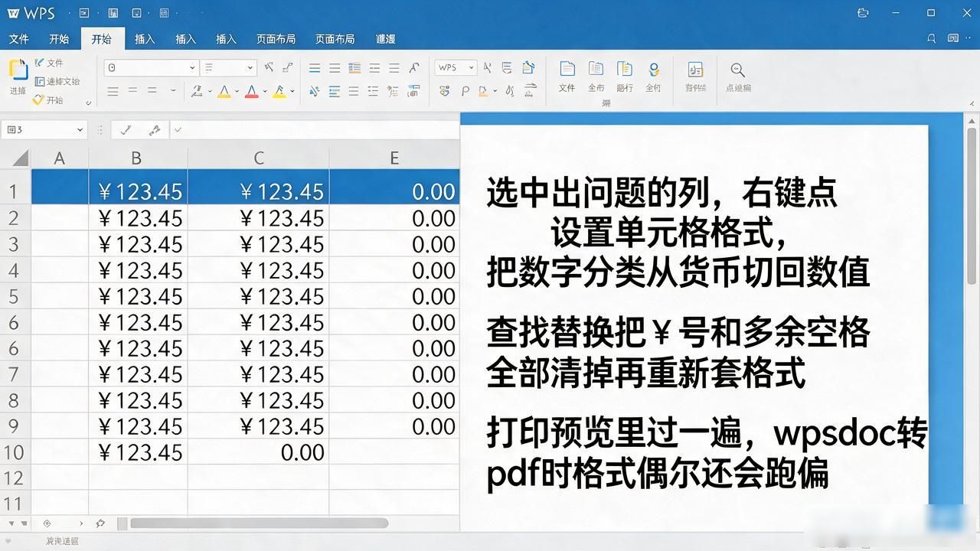Image resolution: width=980 pixels, height=551 pixels.
Task: Click the 题行 ribbon icon
Action: click(625, 77)
